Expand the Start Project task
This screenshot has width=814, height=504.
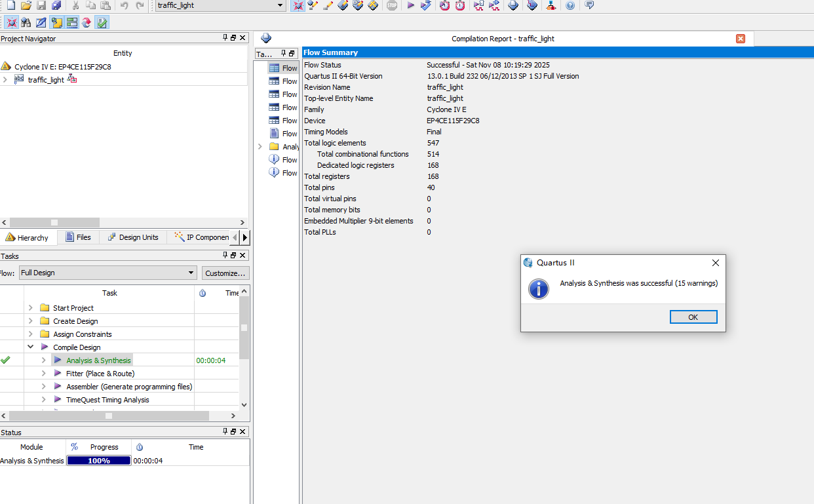[x=30, y=307]
